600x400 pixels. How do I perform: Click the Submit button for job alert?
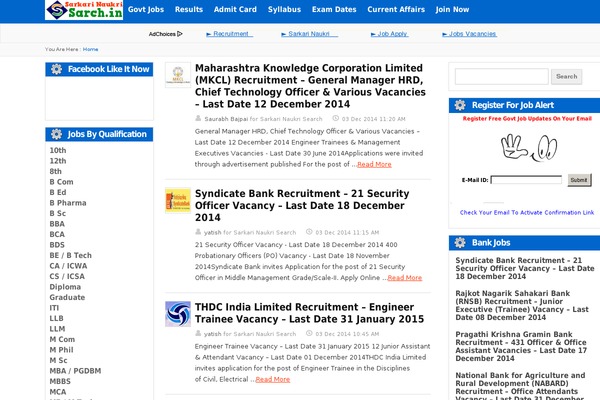point(579,180)
